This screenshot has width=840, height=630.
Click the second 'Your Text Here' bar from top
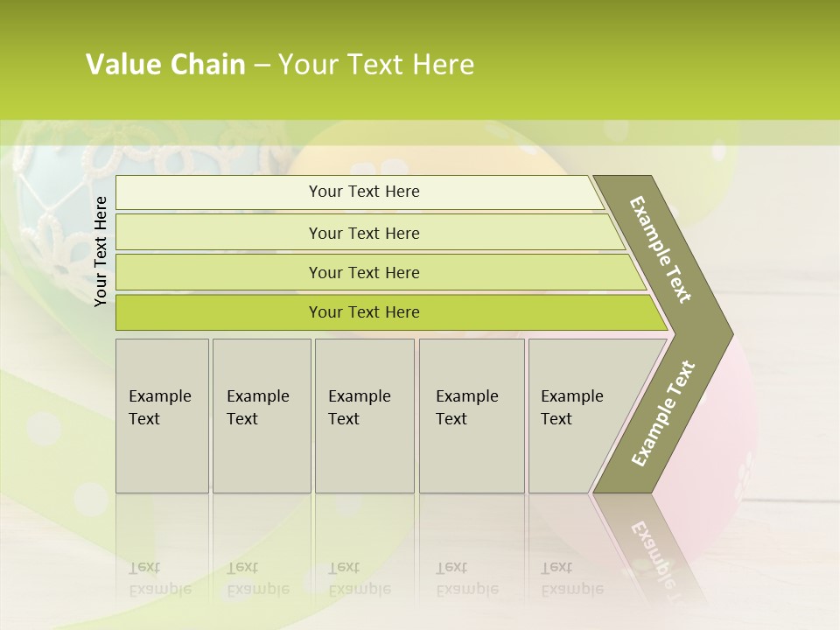click(x=364, y=233)
